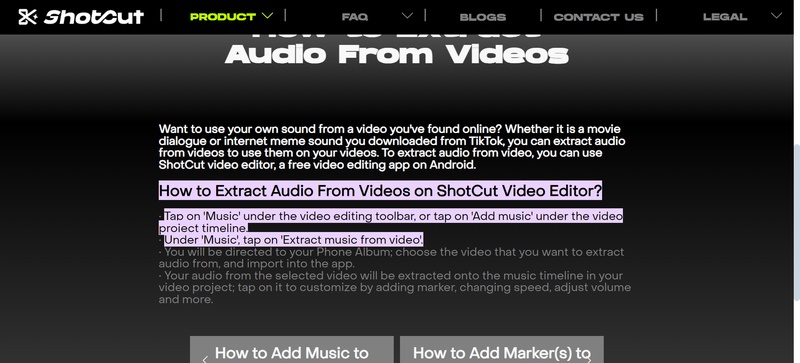Click the heading How to Extract Audio From Videos on ShotCut
Image resolution: width=800 pixels, height=363 pixels.
point(381,191)
